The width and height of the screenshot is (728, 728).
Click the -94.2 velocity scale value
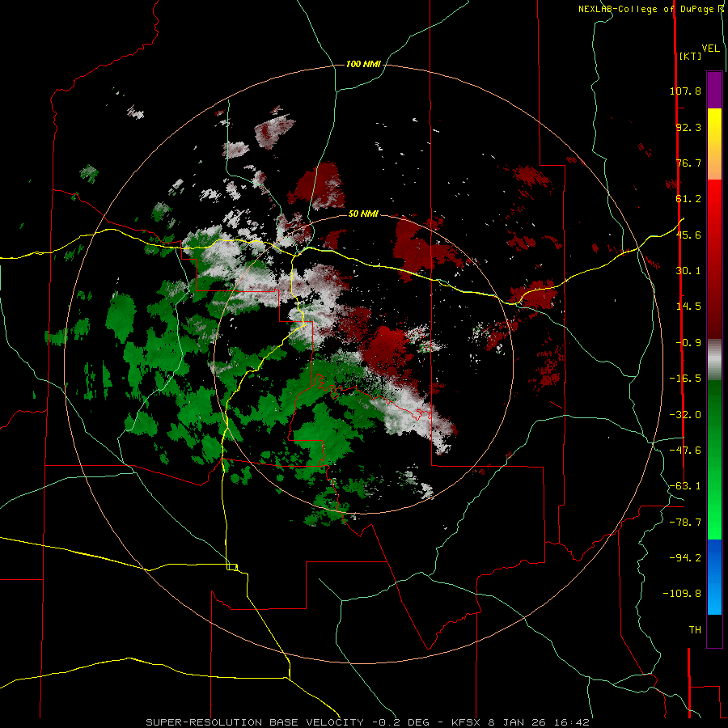pos(685,558)
